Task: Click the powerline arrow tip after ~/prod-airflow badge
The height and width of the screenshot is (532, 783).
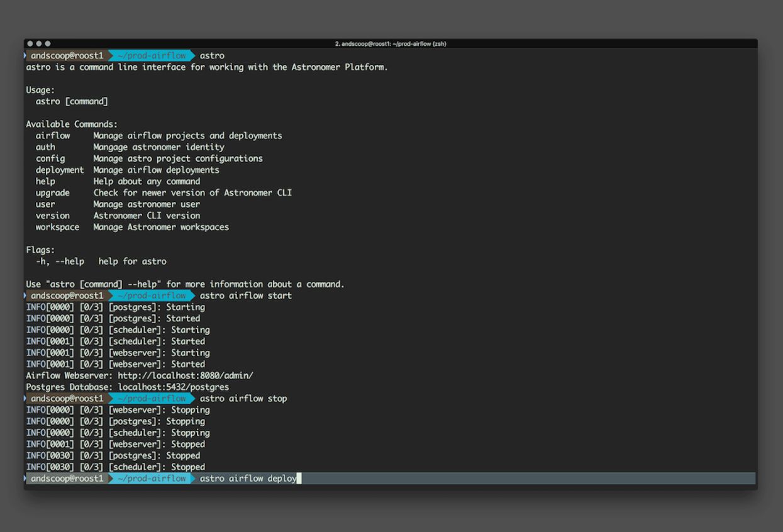Action: click(x=192, y=55)
